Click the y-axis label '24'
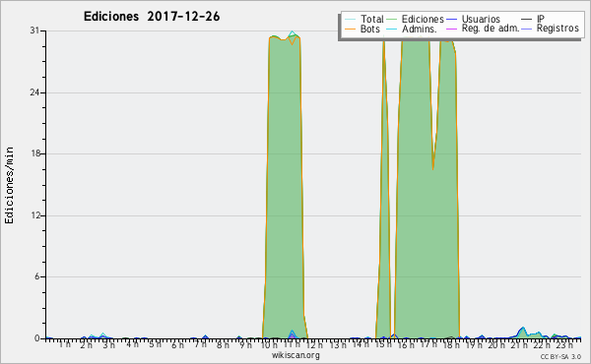This screenshot has height=364, width=591. pos(34,92)
